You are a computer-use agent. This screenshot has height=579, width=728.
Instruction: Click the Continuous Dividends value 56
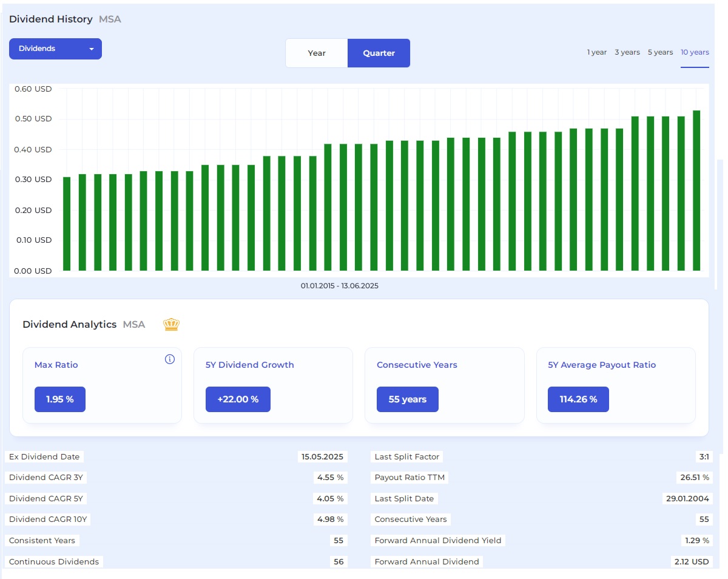pos(339,561)
